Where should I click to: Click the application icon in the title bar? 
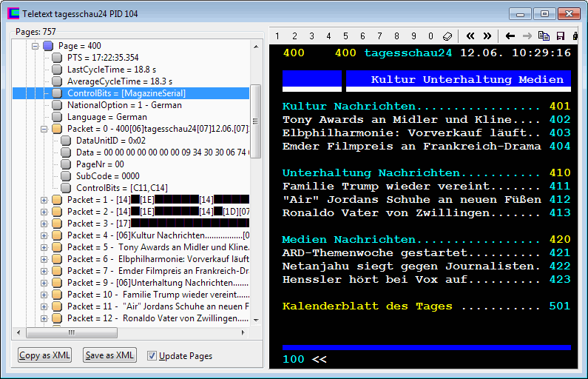pyautogui.click(x=13, y=14)
